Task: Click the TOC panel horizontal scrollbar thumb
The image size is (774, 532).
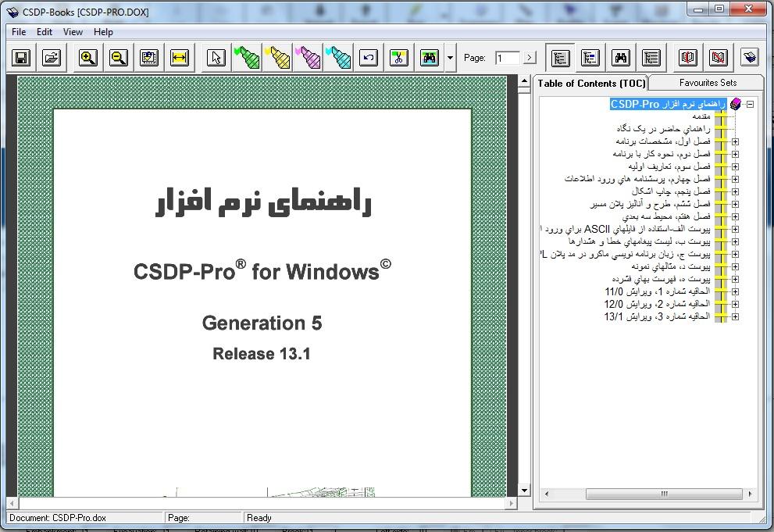Action: (x=664, y=494)
